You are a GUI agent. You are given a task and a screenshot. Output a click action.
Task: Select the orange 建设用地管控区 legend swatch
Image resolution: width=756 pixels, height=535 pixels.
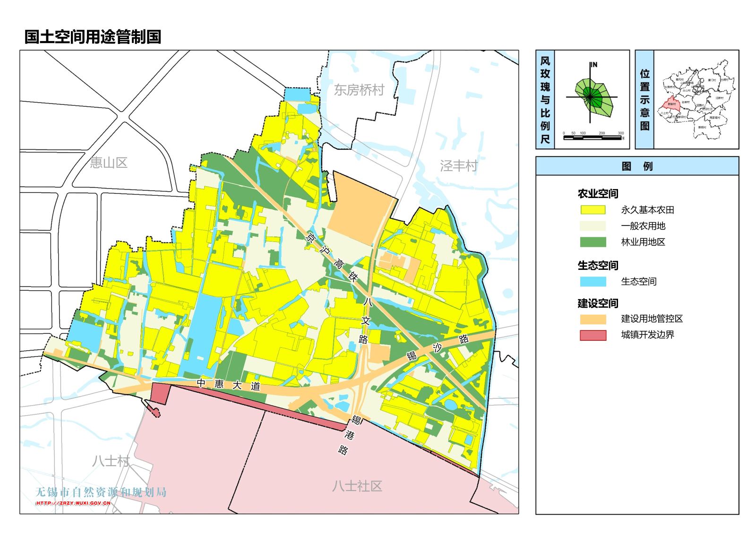(x=593, y=319)
